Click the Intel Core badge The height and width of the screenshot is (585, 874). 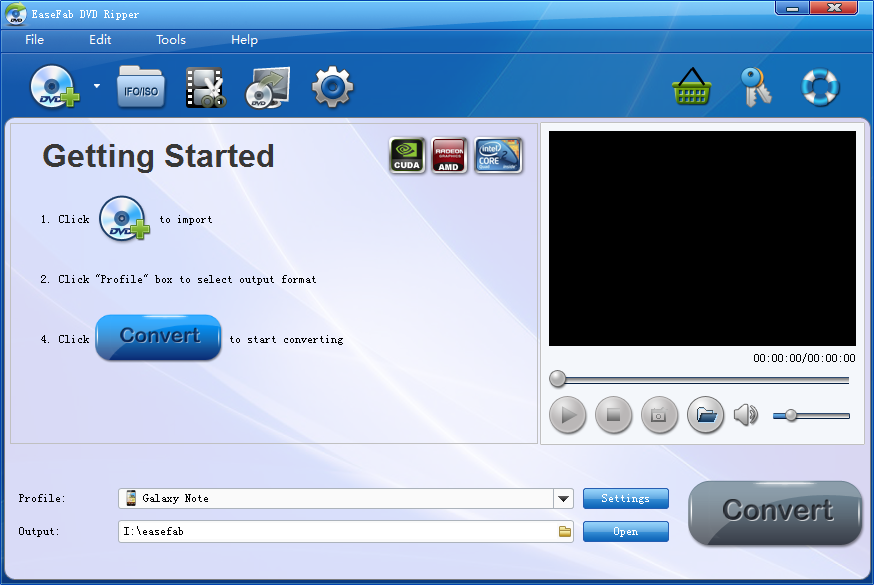pyautogui.click(x=498, y=155)
